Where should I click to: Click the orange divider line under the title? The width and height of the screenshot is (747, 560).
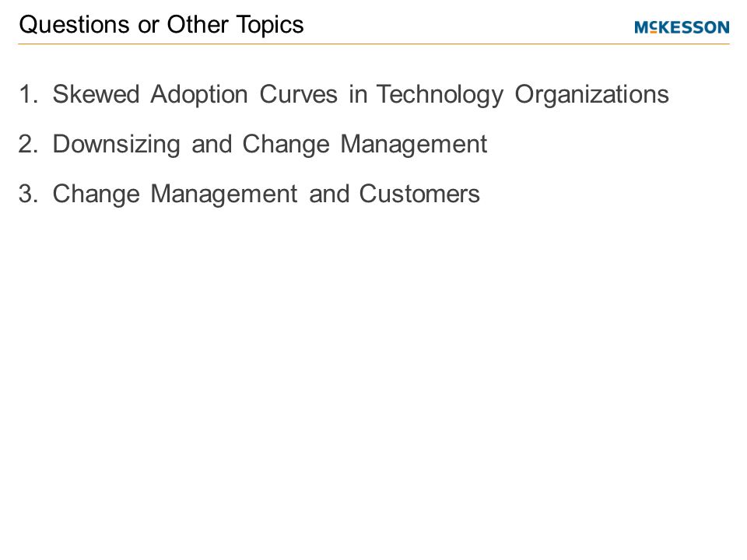click(x=373, y=44)
